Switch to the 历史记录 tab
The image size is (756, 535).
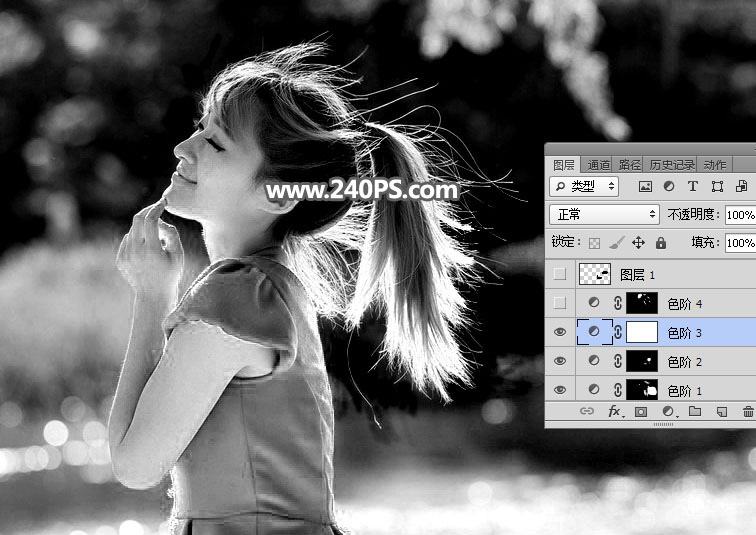pyautogui.click(x=672, y=165)
